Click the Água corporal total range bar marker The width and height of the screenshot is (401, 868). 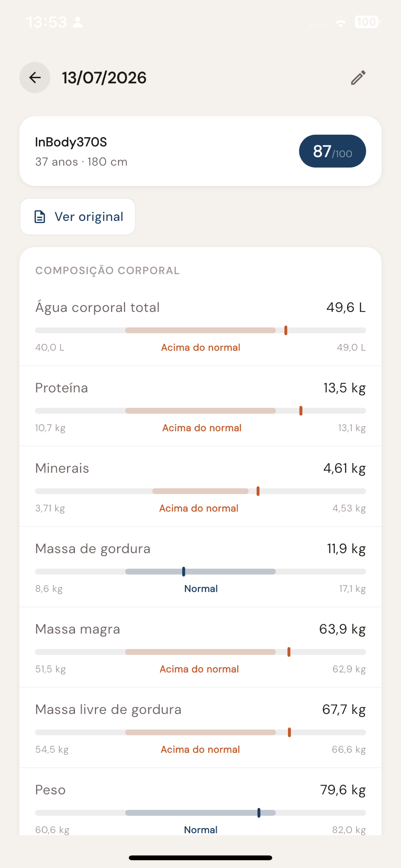[x=285, y=330]
